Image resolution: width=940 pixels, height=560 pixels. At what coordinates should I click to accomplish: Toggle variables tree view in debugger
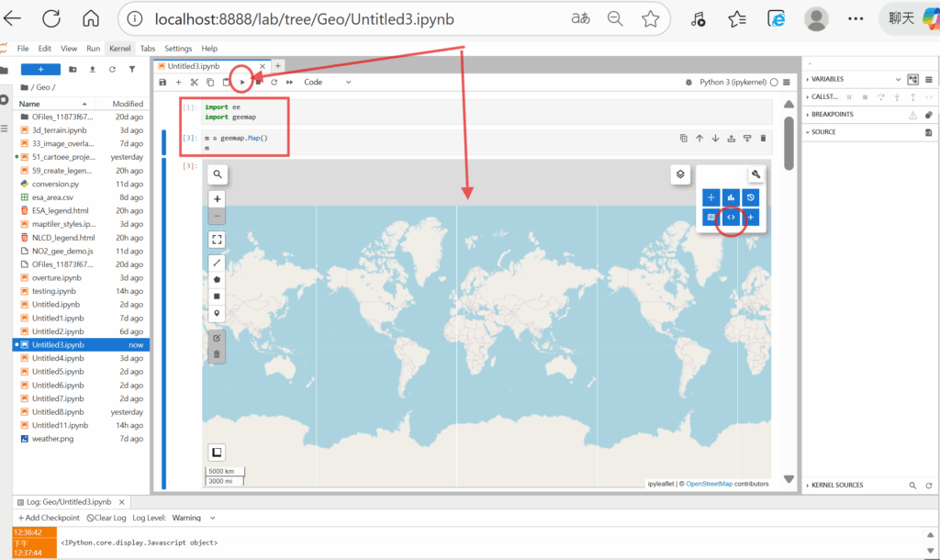[912, 79]
